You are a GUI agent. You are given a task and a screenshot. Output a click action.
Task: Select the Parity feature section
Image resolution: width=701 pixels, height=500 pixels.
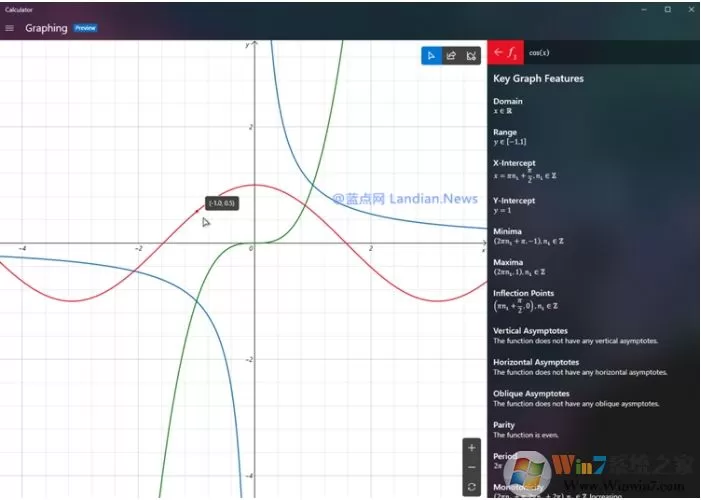(526, 429)
